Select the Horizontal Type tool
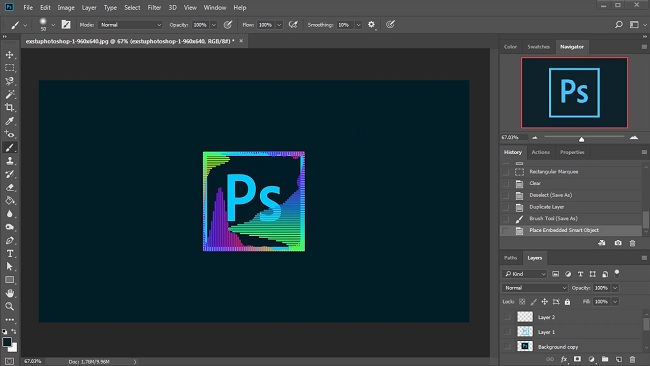This screenshot has width=650, height=366. [10, 254]
